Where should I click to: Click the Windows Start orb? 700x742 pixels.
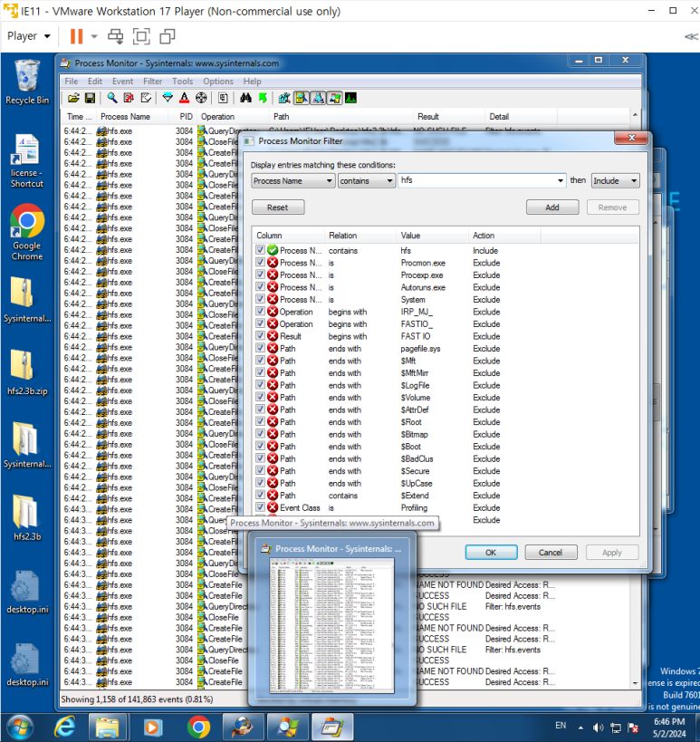point(19,727)
